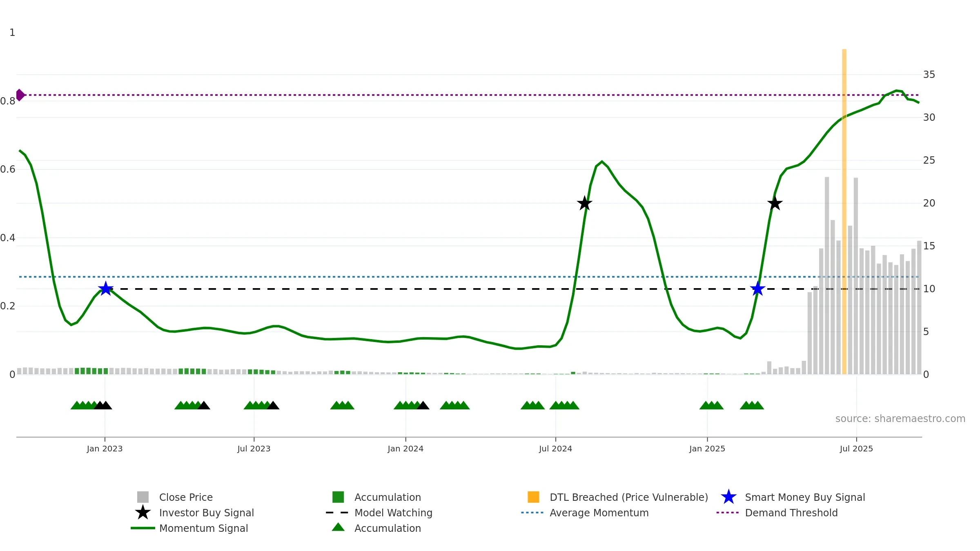This screenshot has height=551, width=980.
Task: Click the Jul 2024 axis label
Action: pos(555,449)
